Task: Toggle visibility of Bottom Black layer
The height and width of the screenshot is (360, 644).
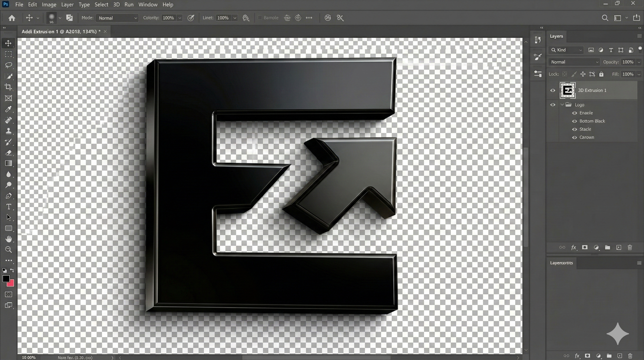Action: tap(574, 121)
